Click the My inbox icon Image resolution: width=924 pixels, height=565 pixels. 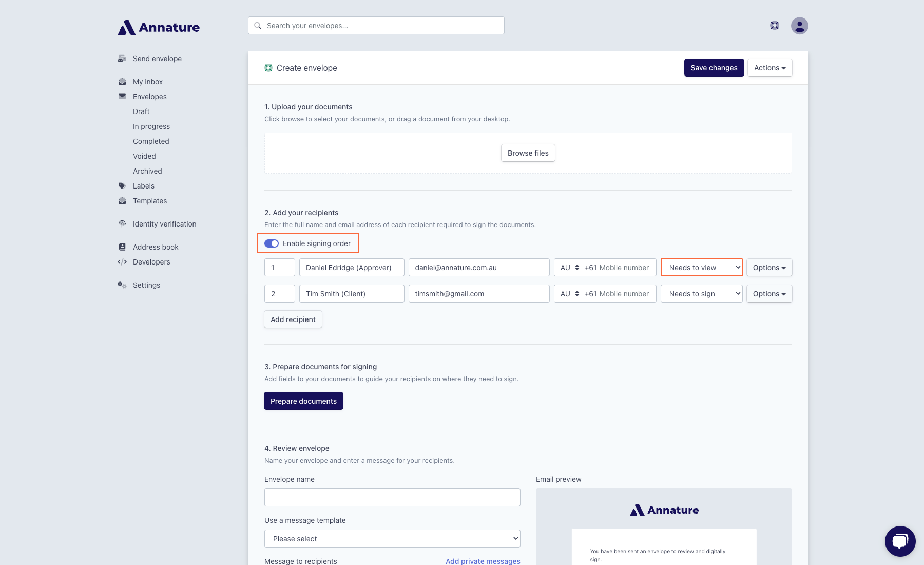point(122,82)
